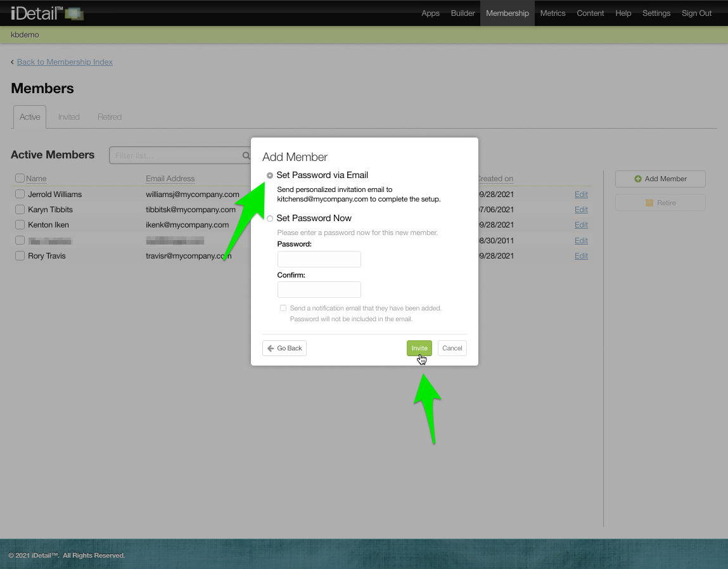Switch to the Retired tab
Viewport: 728px width, 569px height.
click(110, 117)
